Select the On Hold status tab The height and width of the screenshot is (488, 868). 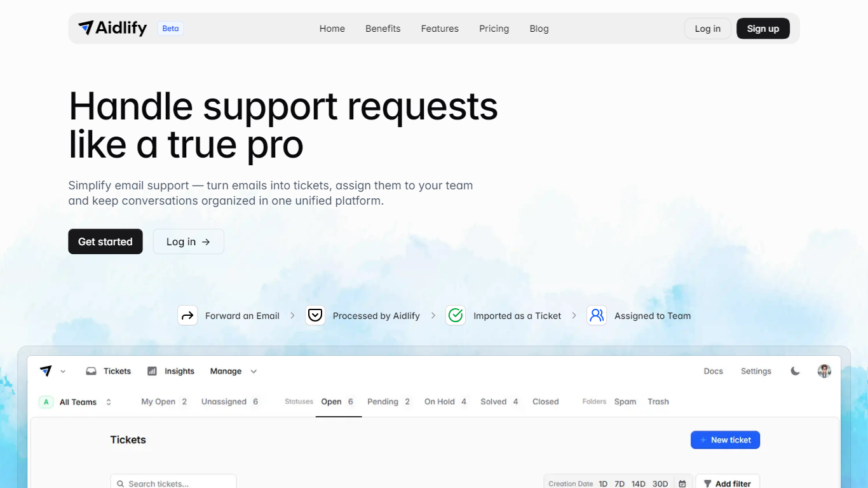pyautogui.click(x=445, y=402)
